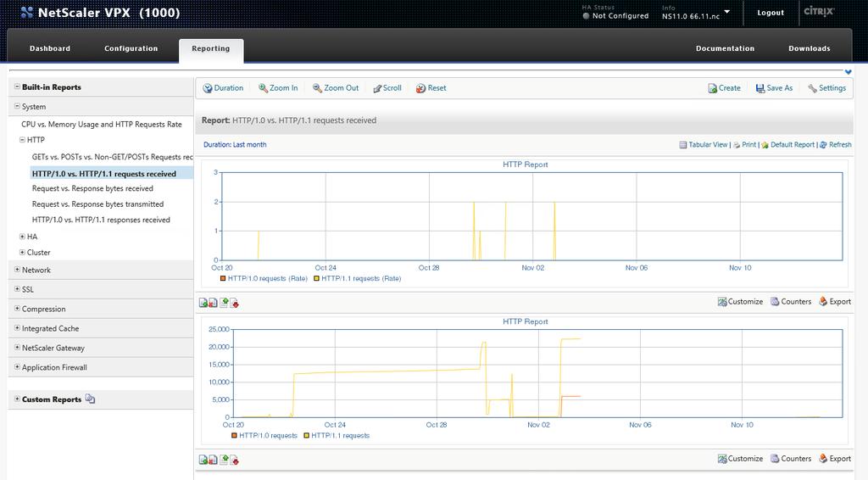Set as Default Report

[787, 144]
